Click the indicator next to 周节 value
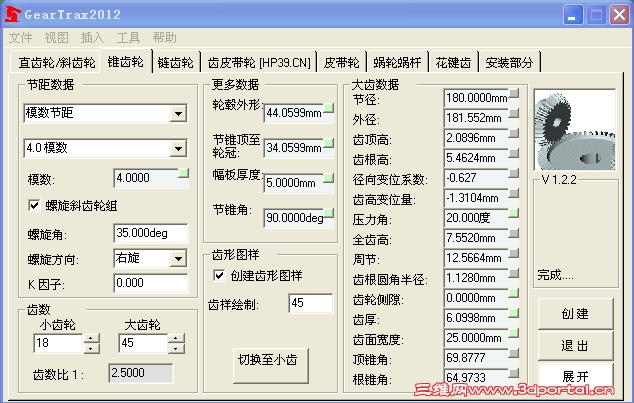The image size is (634, 403). tap(514, 253)
